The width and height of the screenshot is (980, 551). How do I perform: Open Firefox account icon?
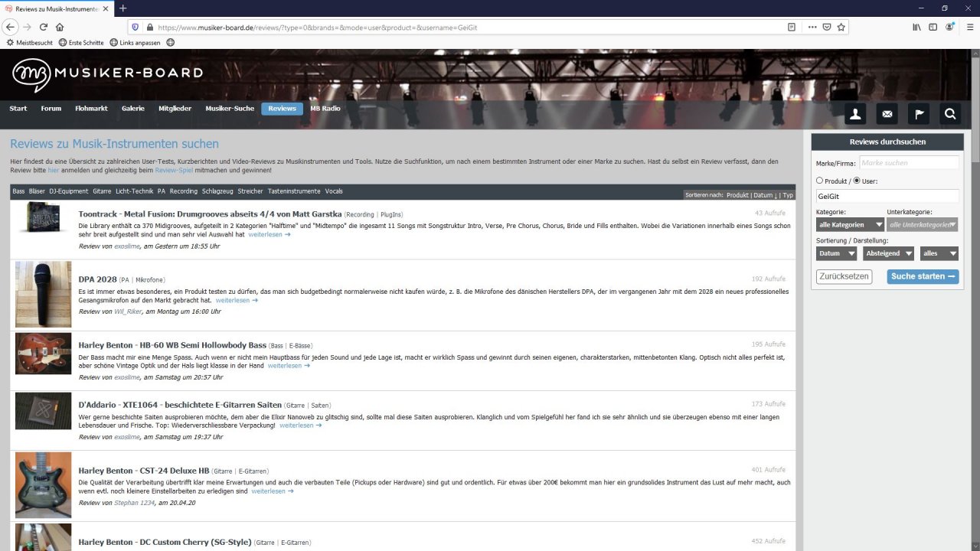point(950,27)
